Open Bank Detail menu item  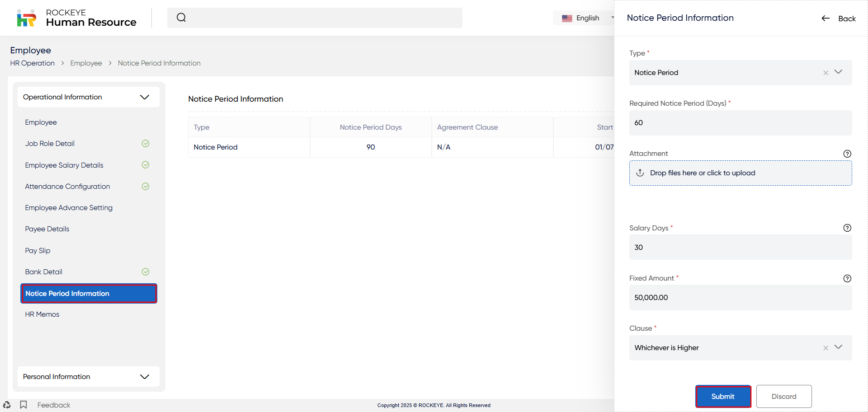43,272
